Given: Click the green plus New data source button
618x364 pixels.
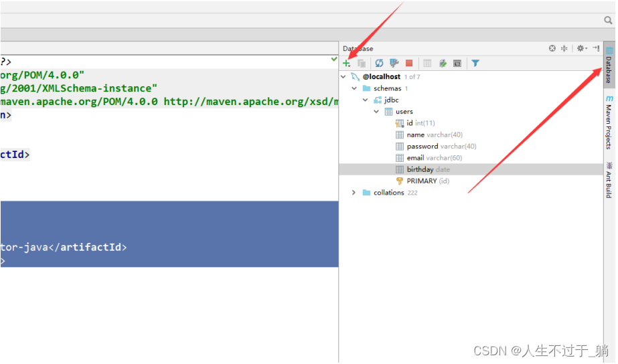Looking at the screenshot, I should point(346,64).
